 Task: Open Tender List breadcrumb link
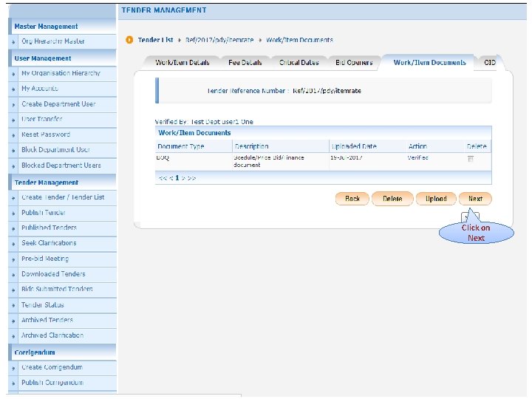tap(155, 40)
